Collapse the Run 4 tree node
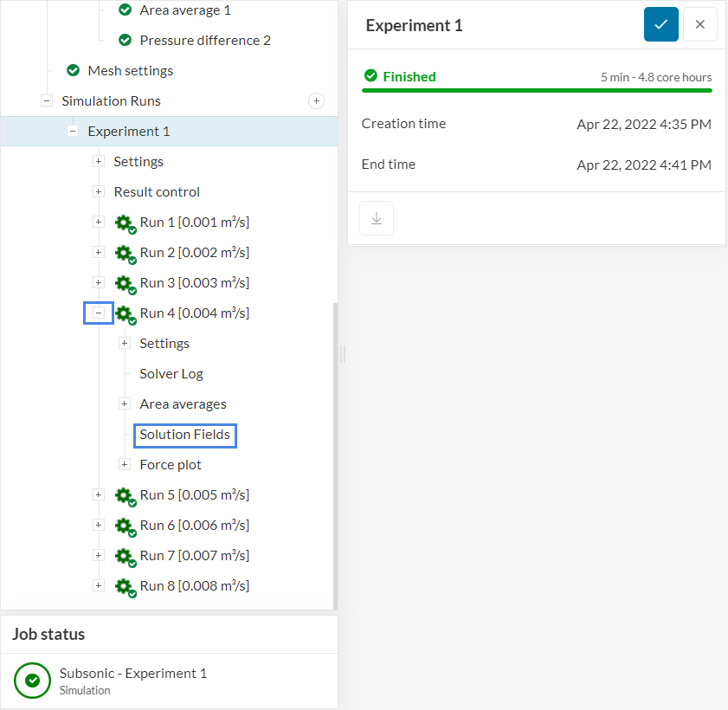 point(99,313)
